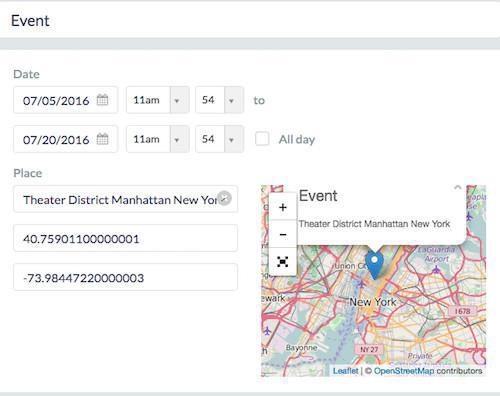Zoom out on the map
The image size is (500, 396).
[283, 234]
